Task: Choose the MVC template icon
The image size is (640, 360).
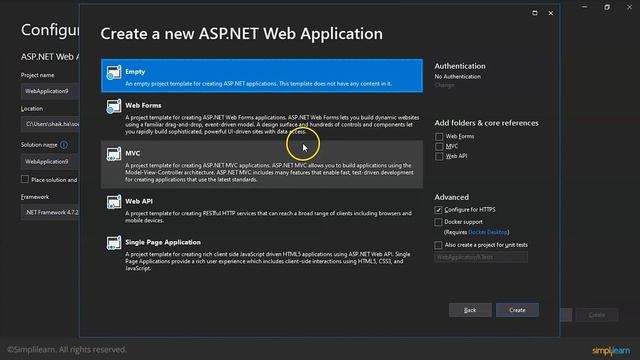Action: [x=113, y=154]
